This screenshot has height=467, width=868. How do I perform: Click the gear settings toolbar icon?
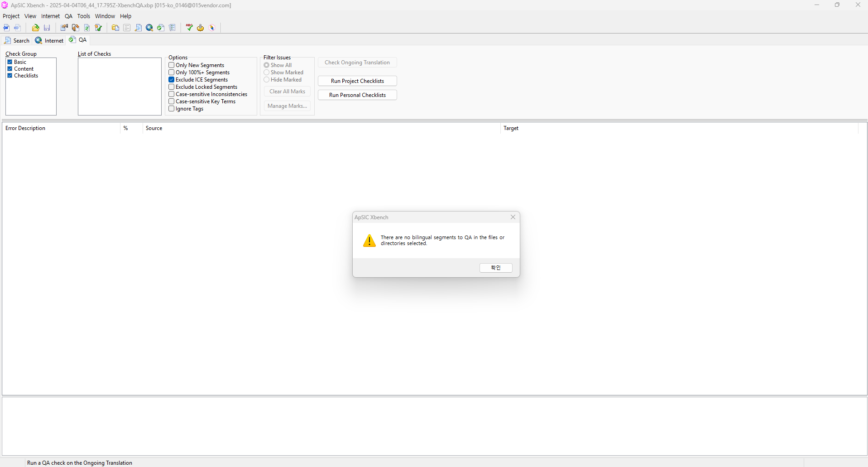click(x=201, y=28)
